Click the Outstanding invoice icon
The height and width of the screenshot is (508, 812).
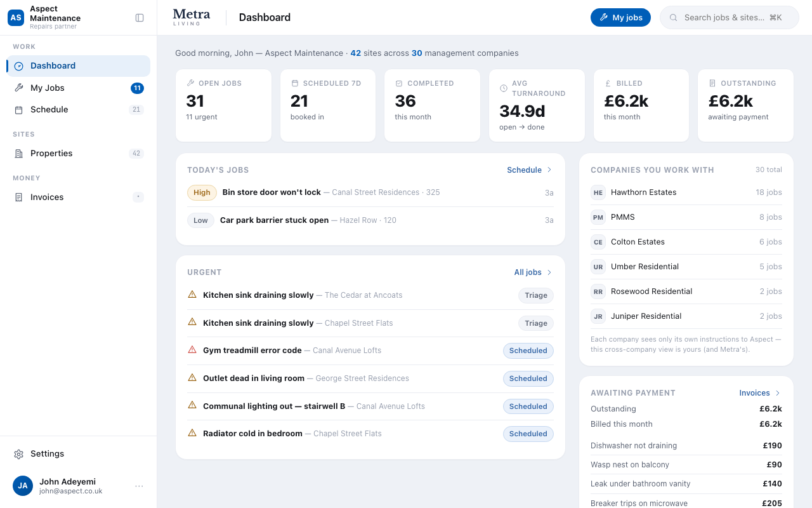[712, 83]
